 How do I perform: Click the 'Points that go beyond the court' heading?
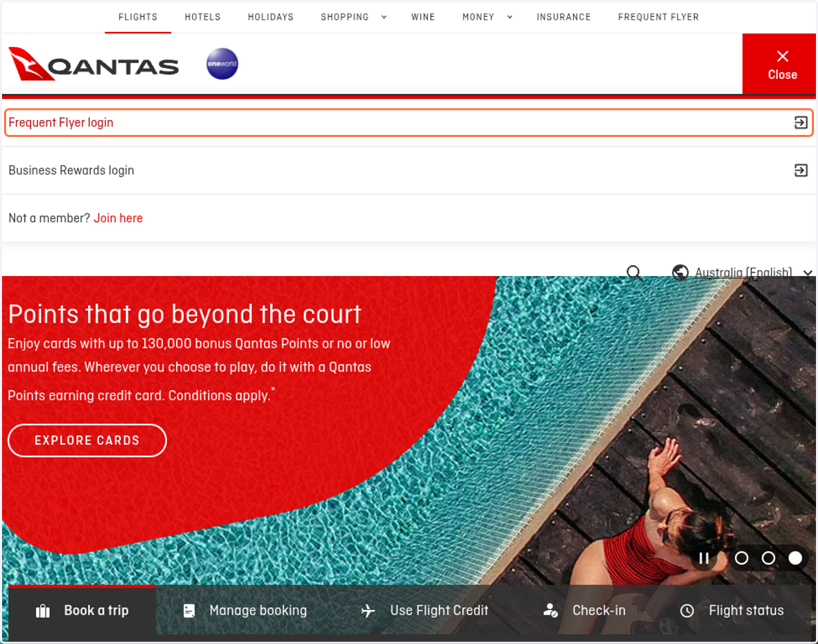click(185, 314)
